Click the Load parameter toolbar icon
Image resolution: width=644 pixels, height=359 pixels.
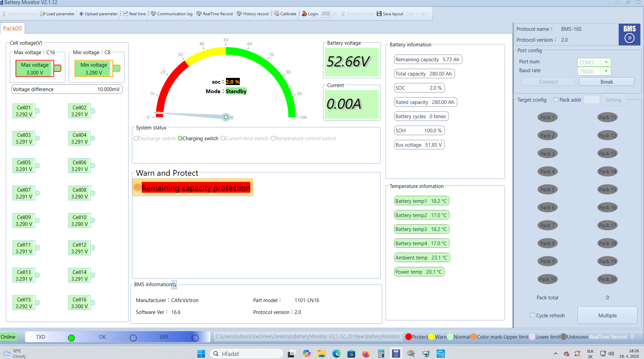click(x=43, y=14)
